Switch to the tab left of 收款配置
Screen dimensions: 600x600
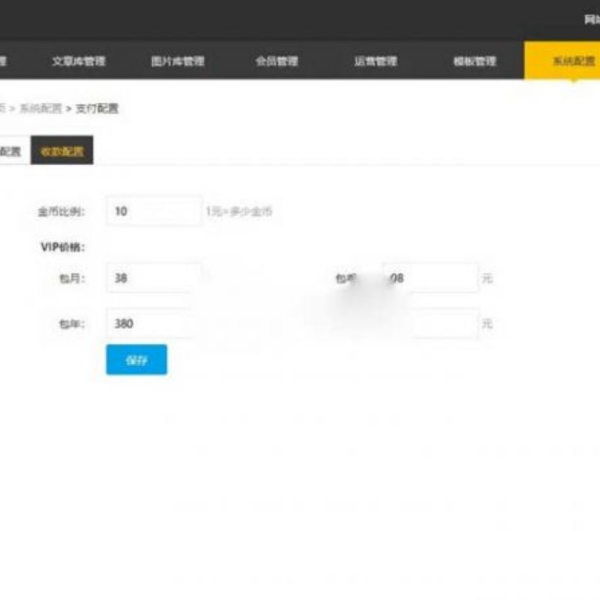tap(10, 152)
